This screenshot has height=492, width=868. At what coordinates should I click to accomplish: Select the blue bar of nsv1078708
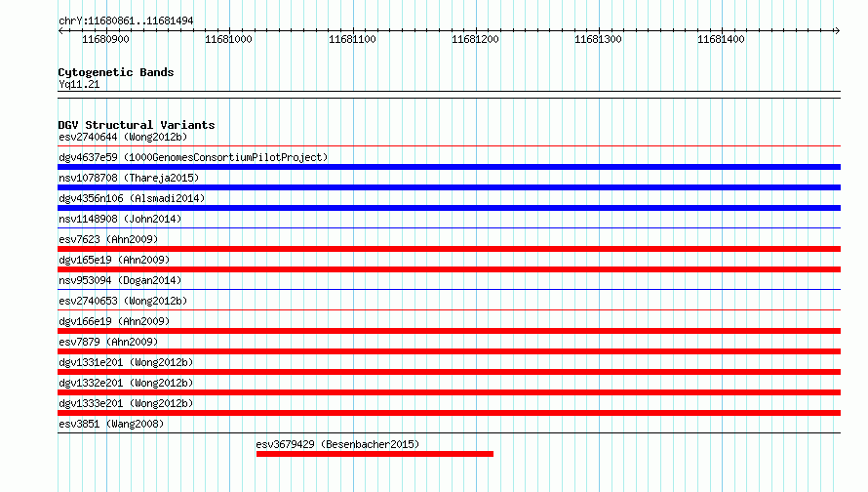point(449,187)
